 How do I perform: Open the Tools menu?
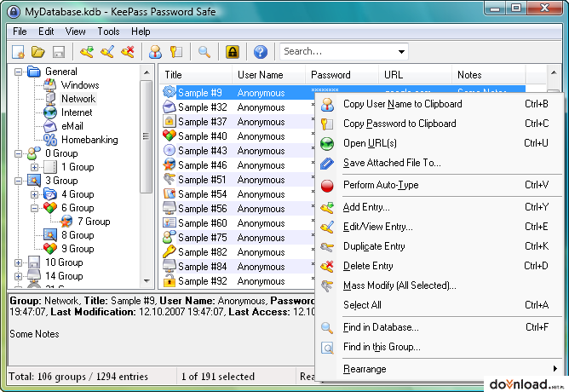tap(108, 32)
